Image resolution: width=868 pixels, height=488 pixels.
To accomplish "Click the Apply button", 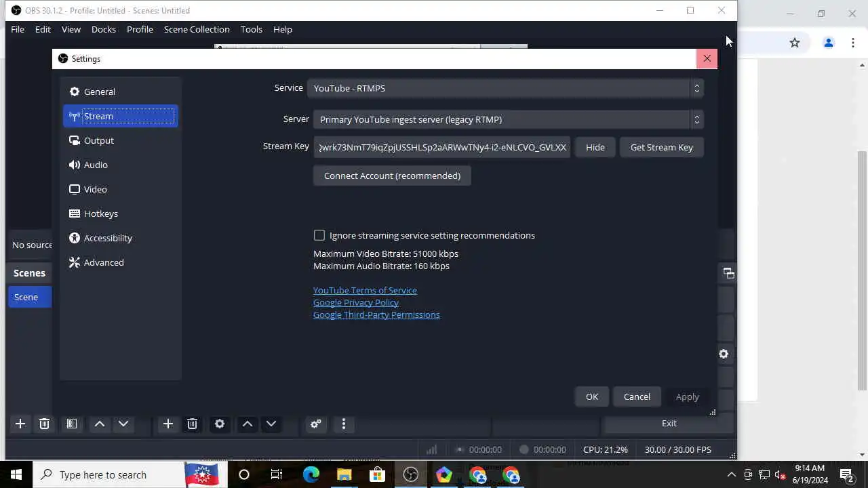I will pos(687,396).
